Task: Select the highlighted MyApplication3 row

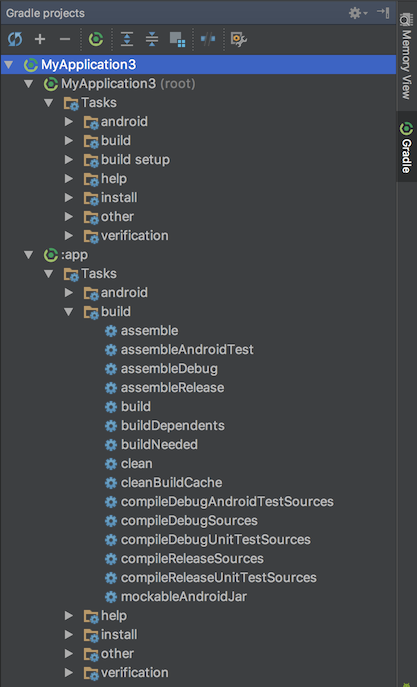Action: click(x=198, y=65)
